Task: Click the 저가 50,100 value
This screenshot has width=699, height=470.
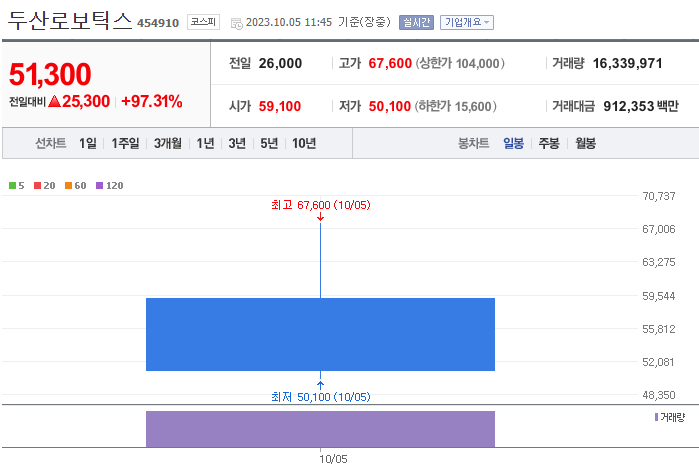Action: tap(390, 106)
